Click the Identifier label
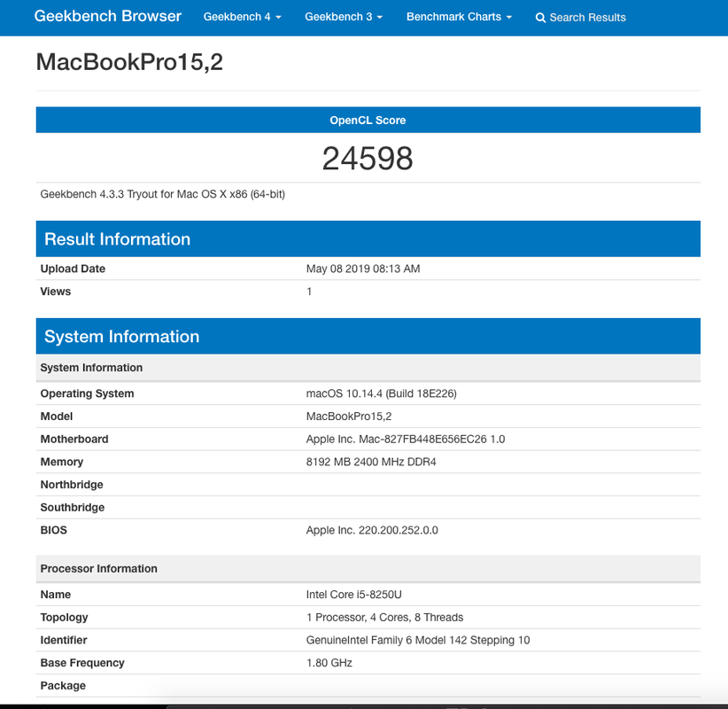This screenshot has height=709, width=728. [x=64, y=640]
